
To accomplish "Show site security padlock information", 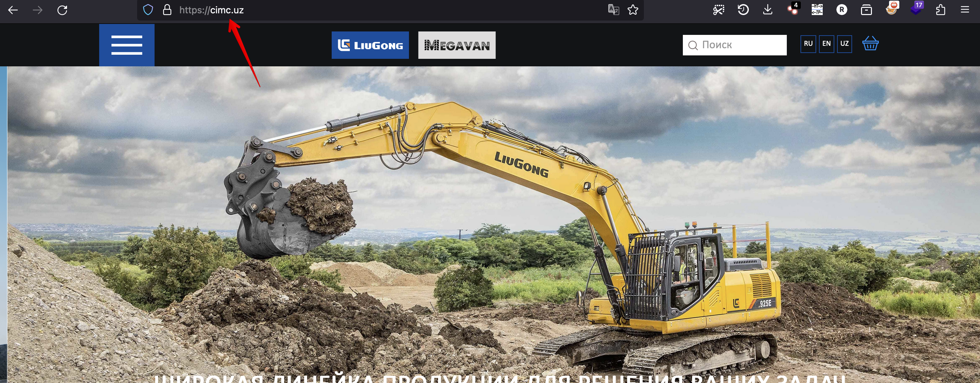I will (167, 10).
